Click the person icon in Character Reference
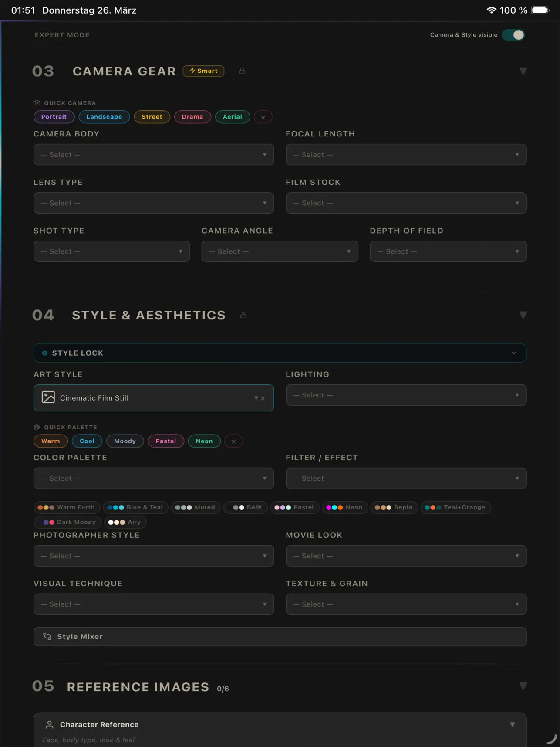 click(x=50, y=725)
